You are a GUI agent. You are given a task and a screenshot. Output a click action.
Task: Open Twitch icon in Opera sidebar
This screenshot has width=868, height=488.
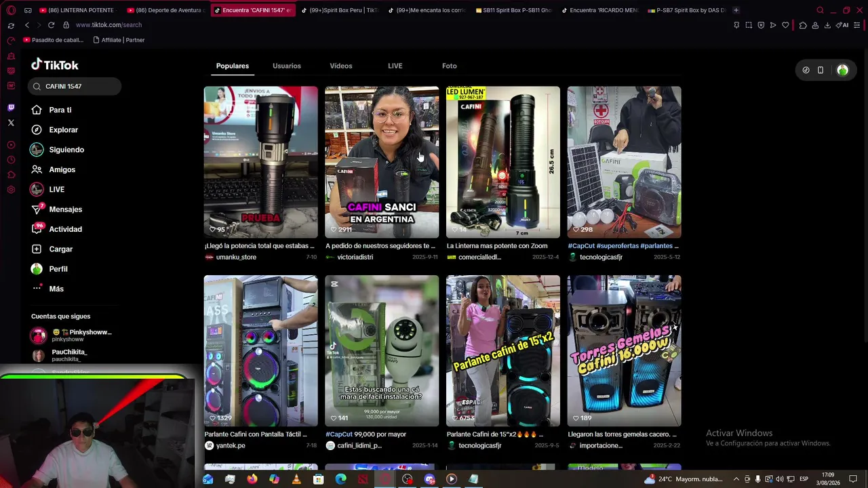point(11,108)
